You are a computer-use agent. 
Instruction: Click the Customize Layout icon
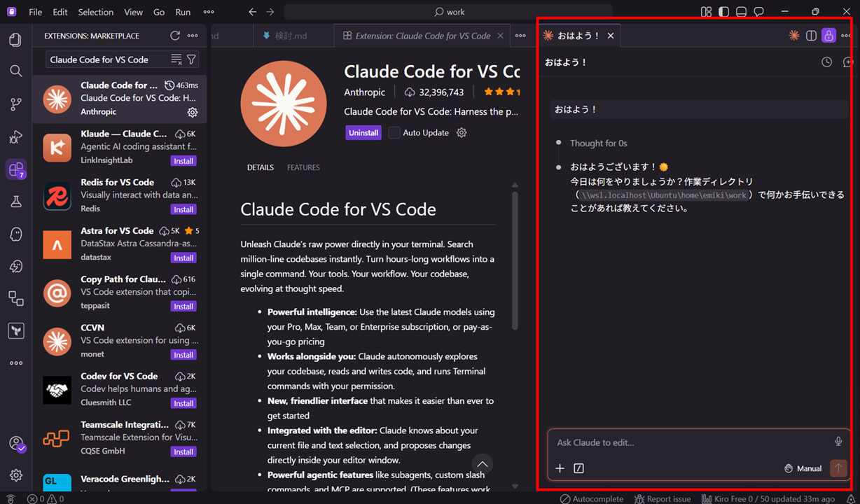(x=706, y=12)
